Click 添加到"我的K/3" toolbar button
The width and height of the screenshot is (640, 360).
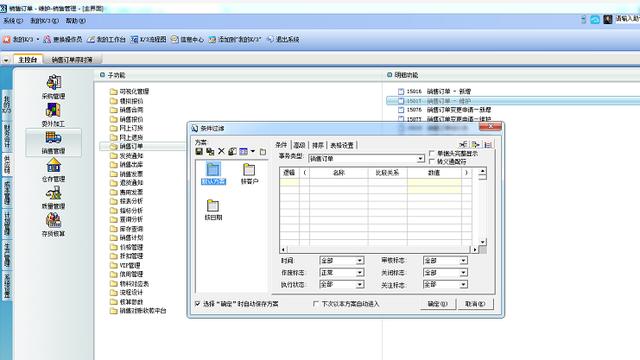tap(234, 40)
